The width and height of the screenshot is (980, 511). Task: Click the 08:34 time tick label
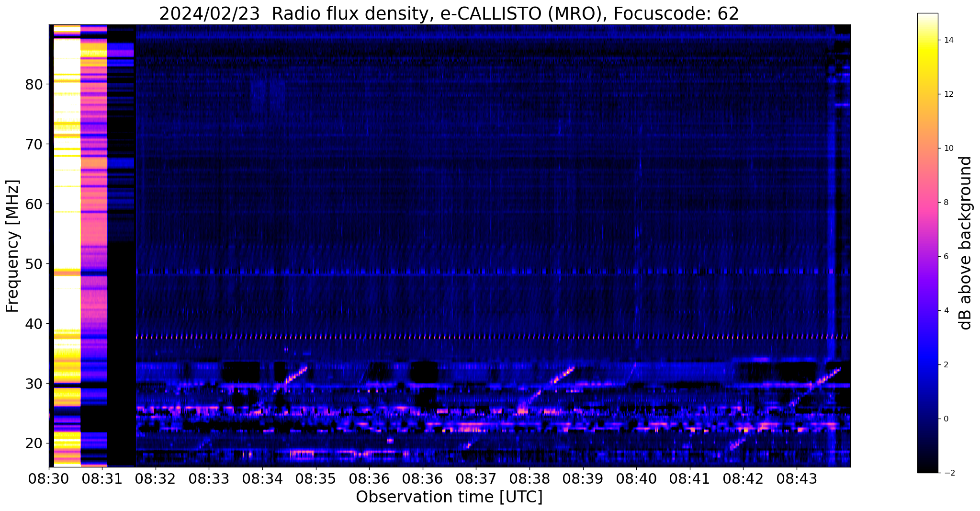click(262, 479)
